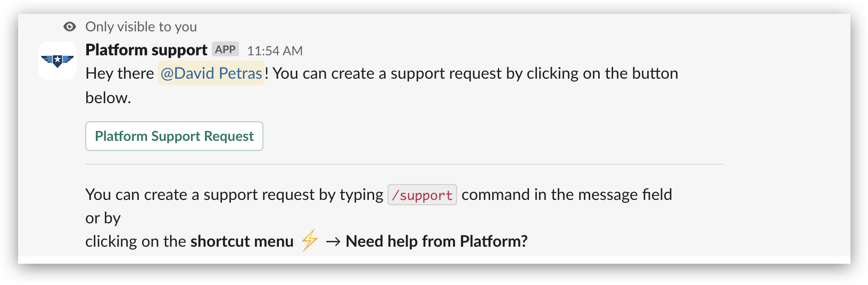Click the "Only visible to you" label
Image resolution: width=868 pixels, height=285 pixels.
[141, 27]
